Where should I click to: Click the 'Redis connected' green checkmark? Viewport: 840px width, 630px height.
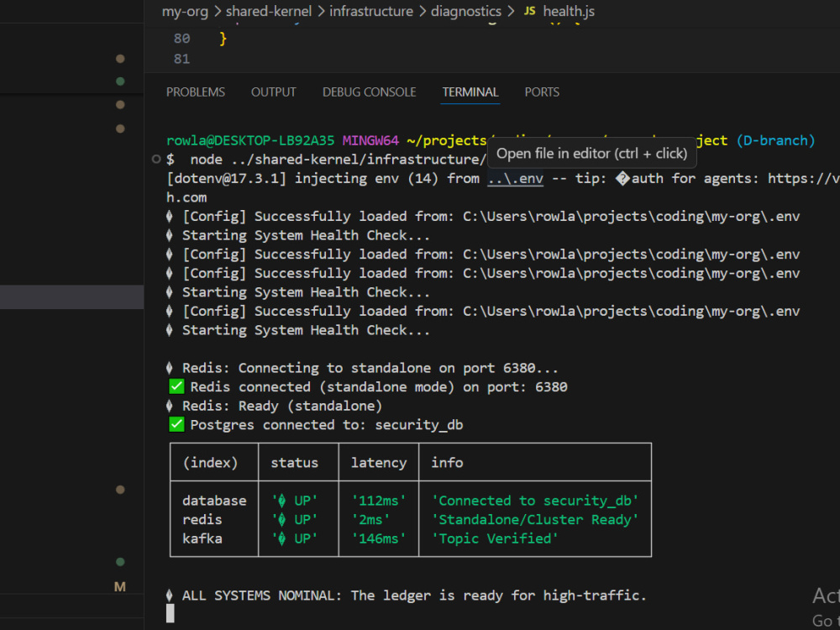tap(176, 386)
